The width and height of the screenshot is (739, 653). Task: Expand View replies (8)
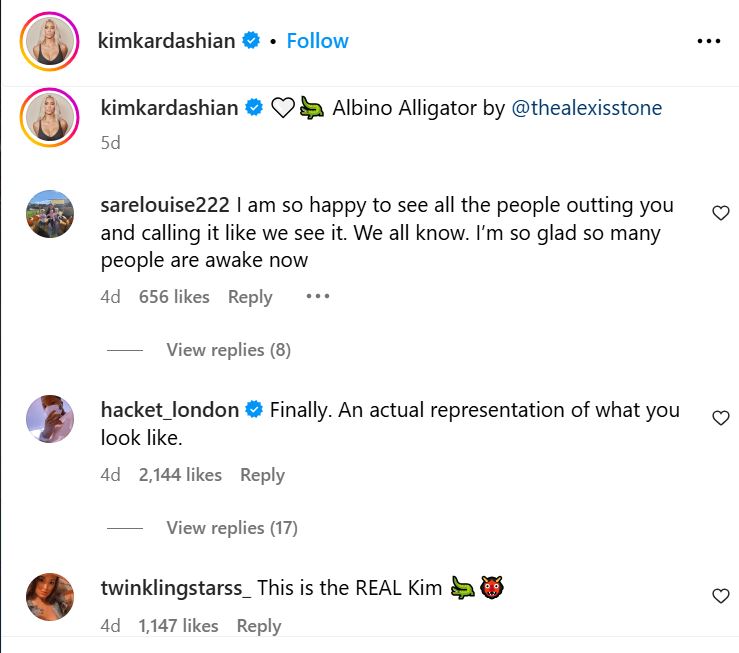pos(228,350)
